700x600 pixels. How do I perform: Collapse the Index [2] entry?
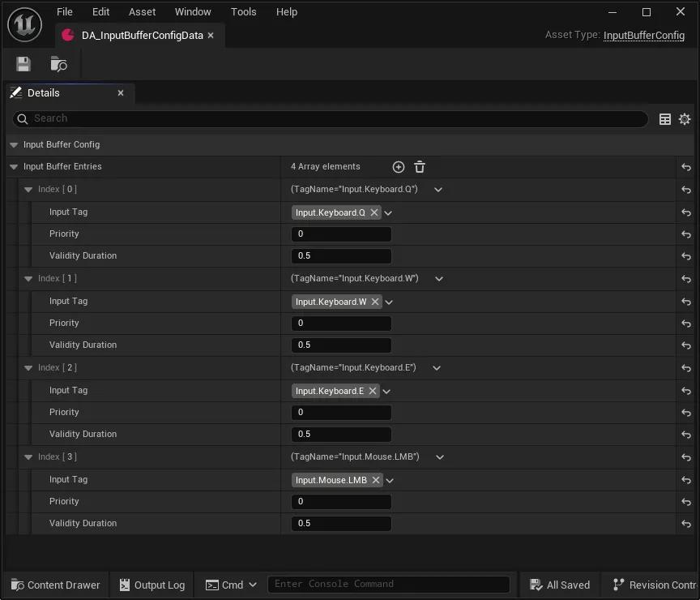coord(28,368)
